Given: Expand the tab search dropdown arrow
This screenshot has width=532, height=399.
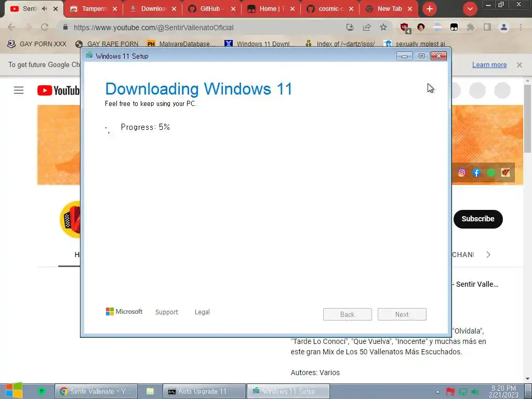Looking at the screenshot, I should (470, 9).
